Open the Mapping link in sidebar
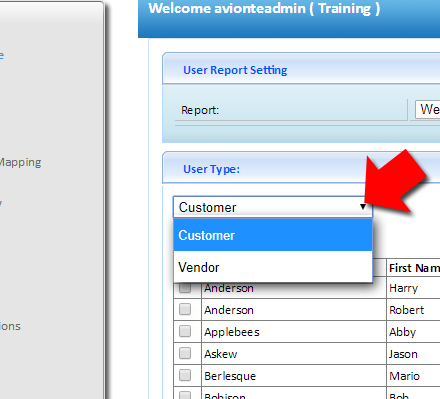Screen dimensions: 440x399 pyautogui.click(x=20, y=162)
